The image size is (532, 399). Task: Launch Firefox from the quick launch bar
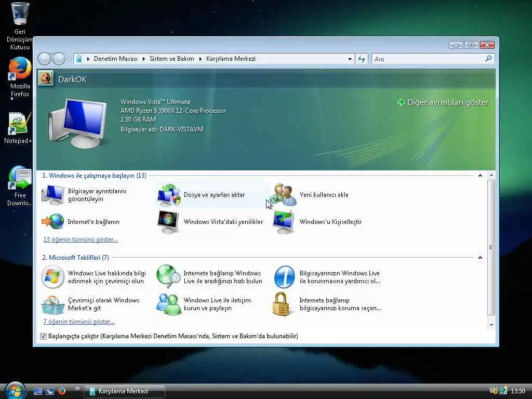62,391
